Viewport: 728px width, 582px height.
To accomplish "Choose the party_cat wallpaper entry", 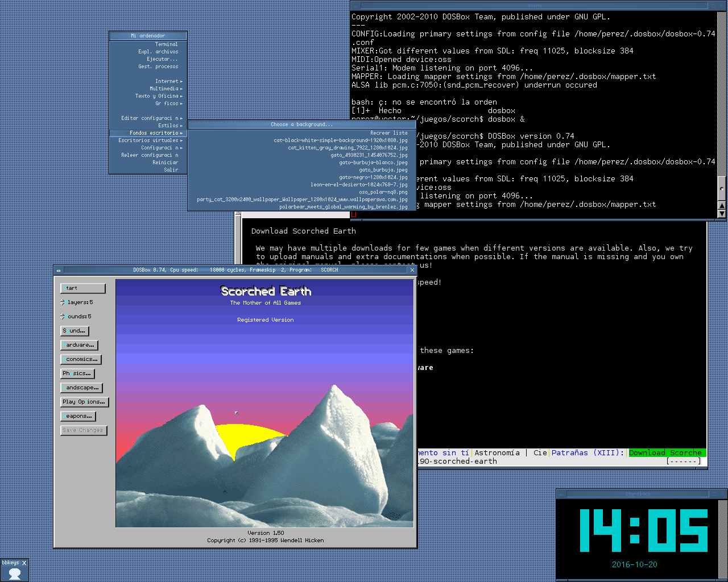I will pos(302,199).
